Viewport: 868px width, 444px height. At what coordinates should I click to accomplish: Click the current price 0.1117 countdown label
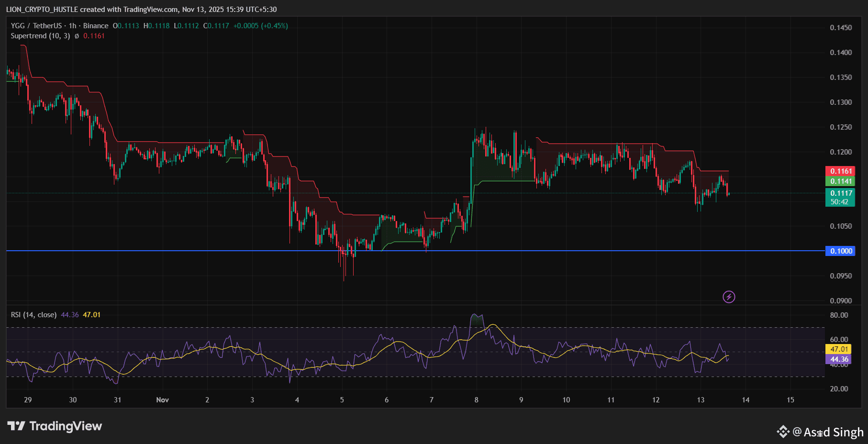840,197
